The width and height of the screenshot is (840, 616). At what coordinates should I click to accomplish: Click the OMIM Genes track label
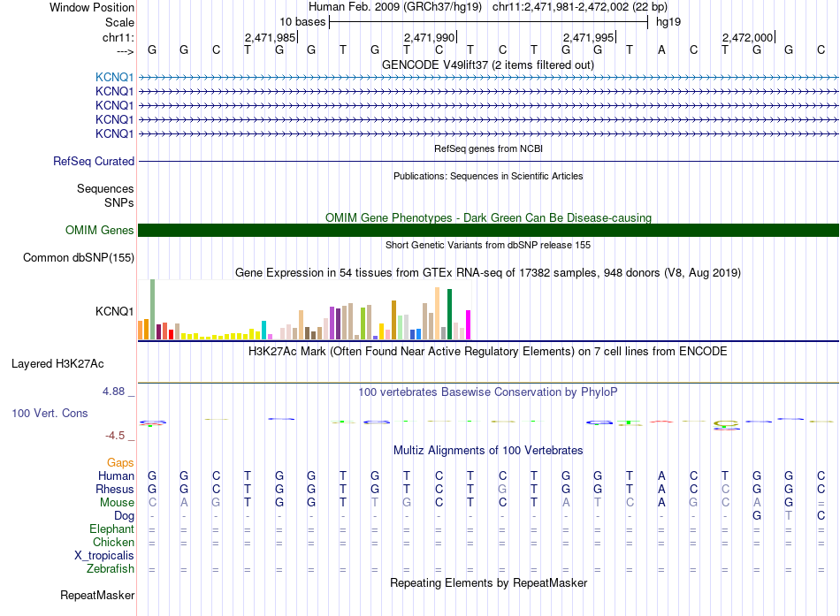[x=99, y=231]
